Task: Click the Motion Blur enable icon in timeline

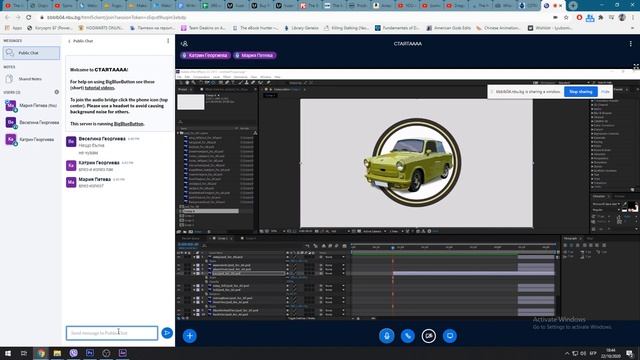Action: 336,246
